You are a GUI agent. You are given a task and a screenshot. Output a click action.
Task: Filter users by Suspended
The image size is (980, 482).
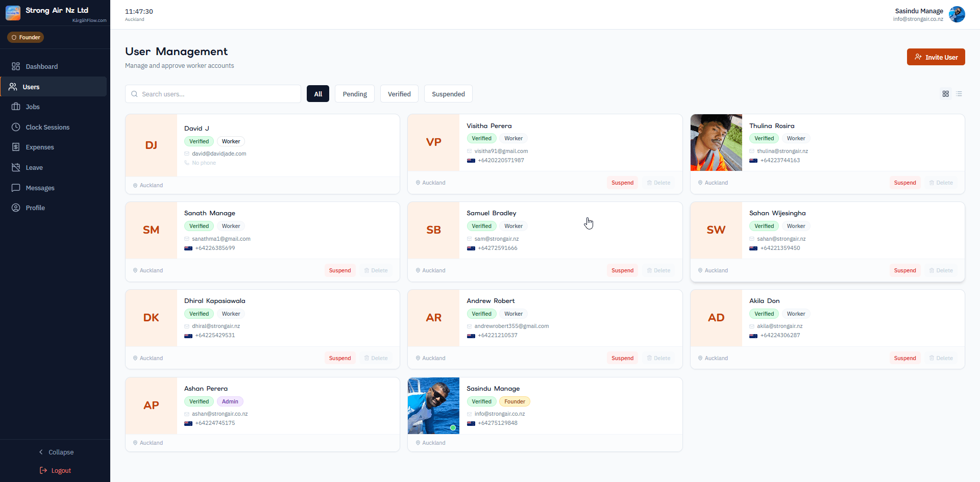point(448,94)
